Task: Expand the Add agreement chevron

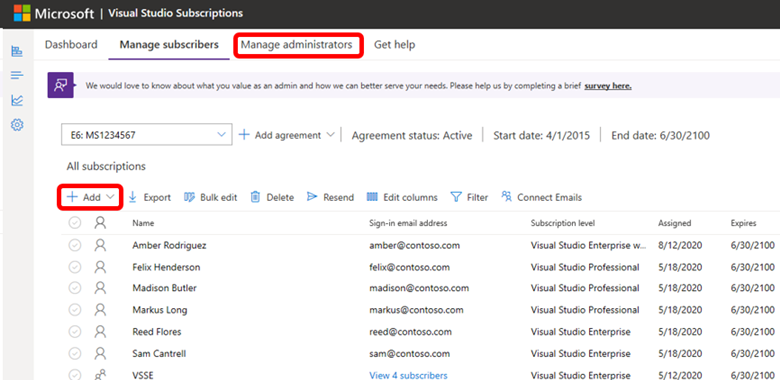Action: point(330,135)
